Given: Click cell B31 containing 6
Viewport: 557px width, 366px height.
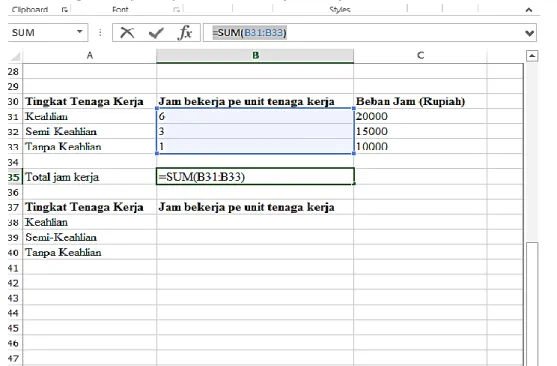Looking at the screenshot, I should point(255,116).
